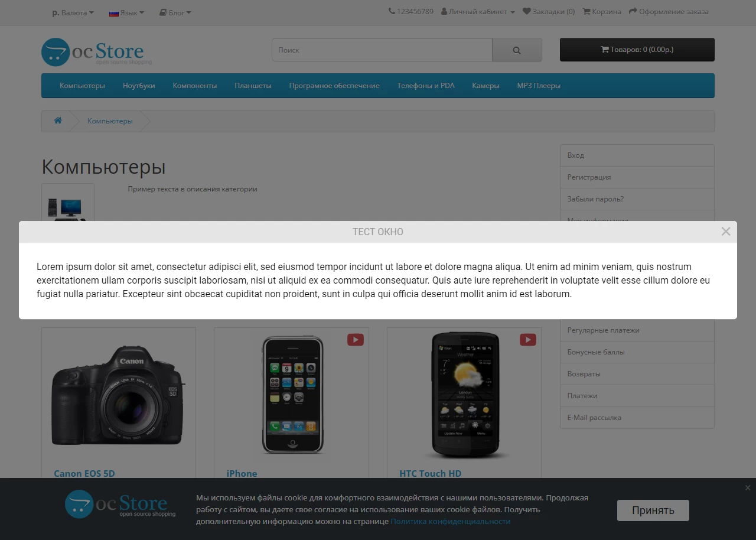Open the Валюта currency dropdown
This screenshot has height=540, width=756.
tap(73, 12)
